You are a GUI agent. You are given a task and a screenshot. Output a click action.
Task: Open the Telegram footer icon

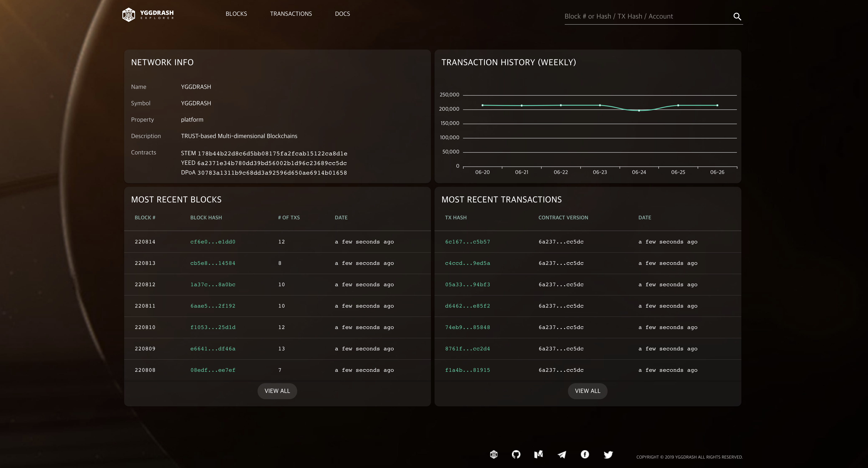click(x=562, y=454)
